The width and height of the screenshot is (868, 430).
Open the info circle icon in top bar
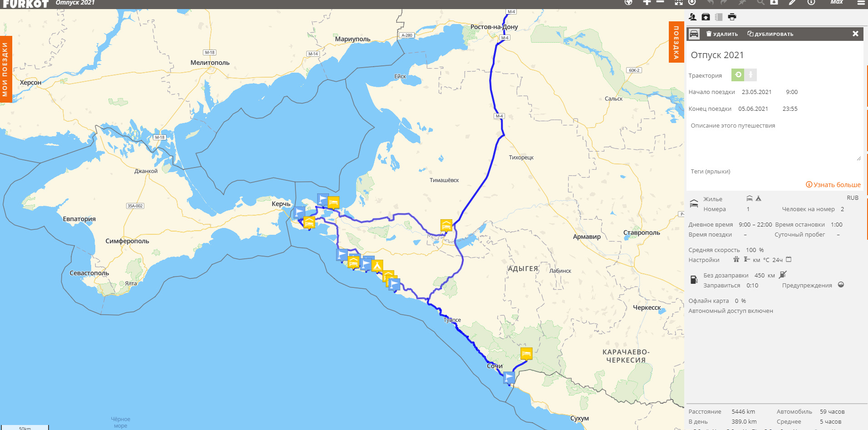811,2
